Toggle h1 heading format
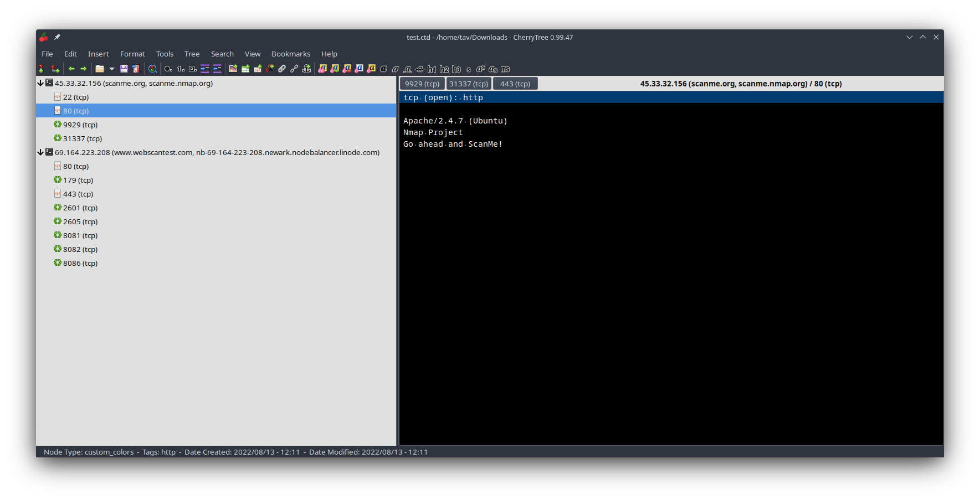 [432, 69]
